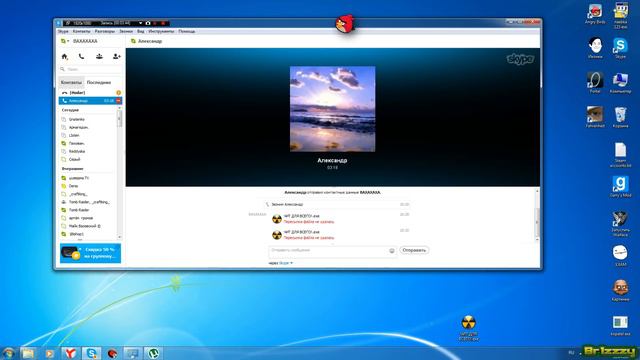
Task: Open the Steam accounts text file
Action: [620, 155]
